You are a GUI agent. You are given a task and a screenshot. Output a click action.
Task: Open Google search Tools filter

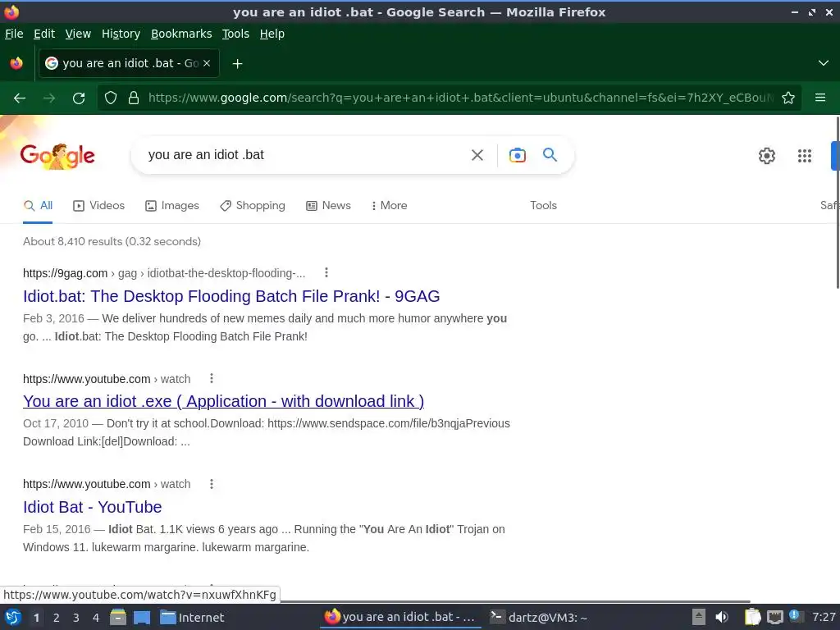(543, 206)
